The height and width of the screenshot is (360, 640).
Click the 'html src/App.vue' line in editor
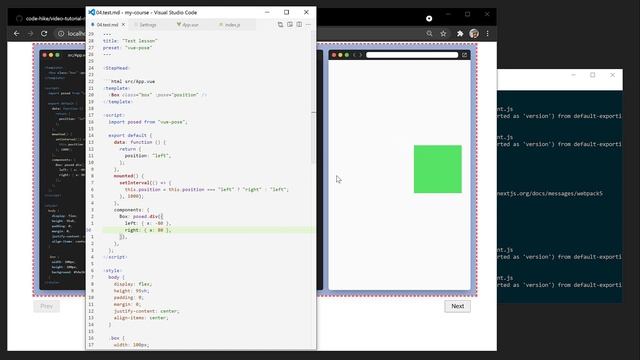click(x=129, y=82)
